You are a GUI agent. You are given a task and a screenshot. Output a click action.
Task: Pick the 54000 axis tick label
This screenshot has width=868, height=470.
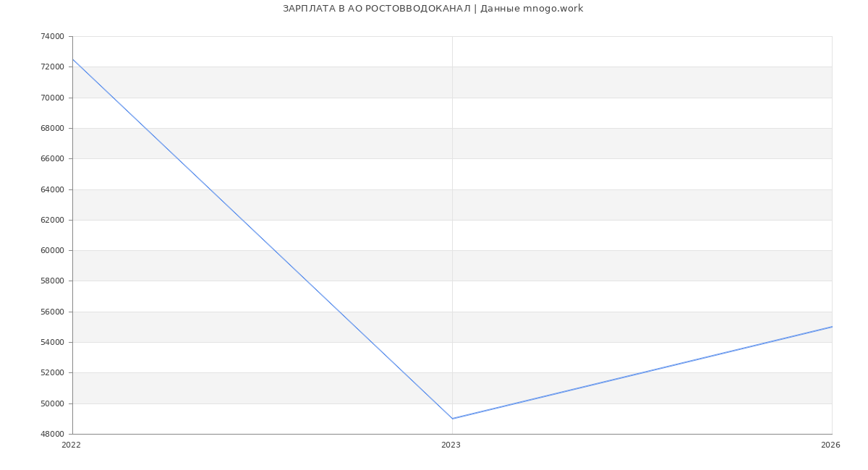point(52,342)
